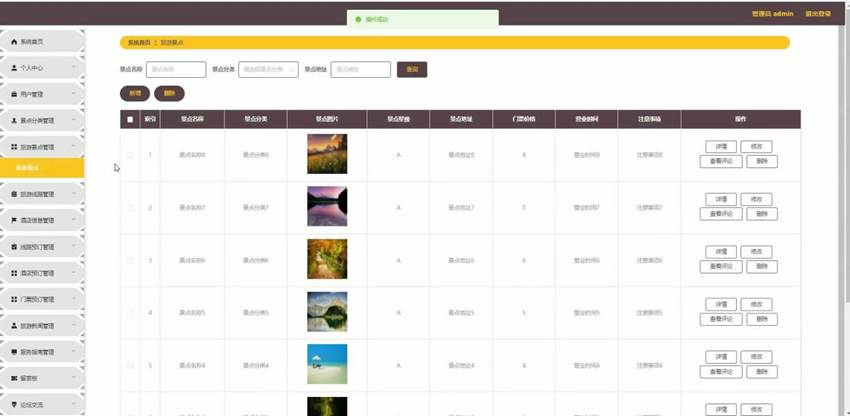Check the checkbox for row 景点名称4
Screen dimensions: 850x416
click(130, 366)
